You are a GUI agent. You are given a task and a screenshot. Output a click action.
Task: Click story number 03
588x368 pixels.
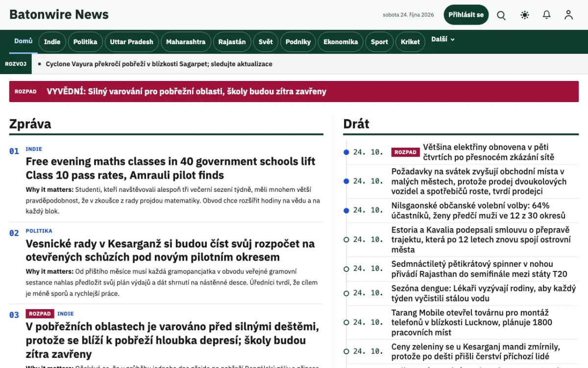(x=14, y=315)
